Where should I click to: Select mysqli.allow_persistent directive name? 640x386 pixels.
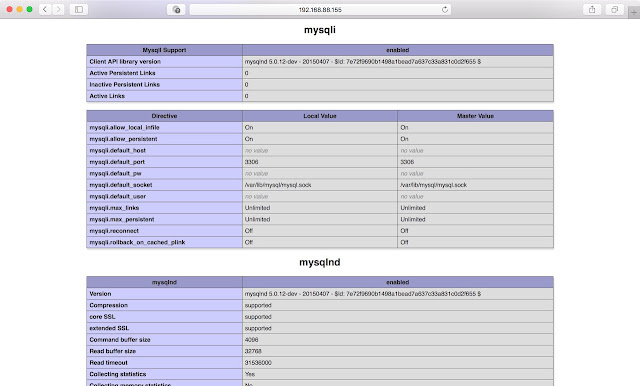point(123,139)
